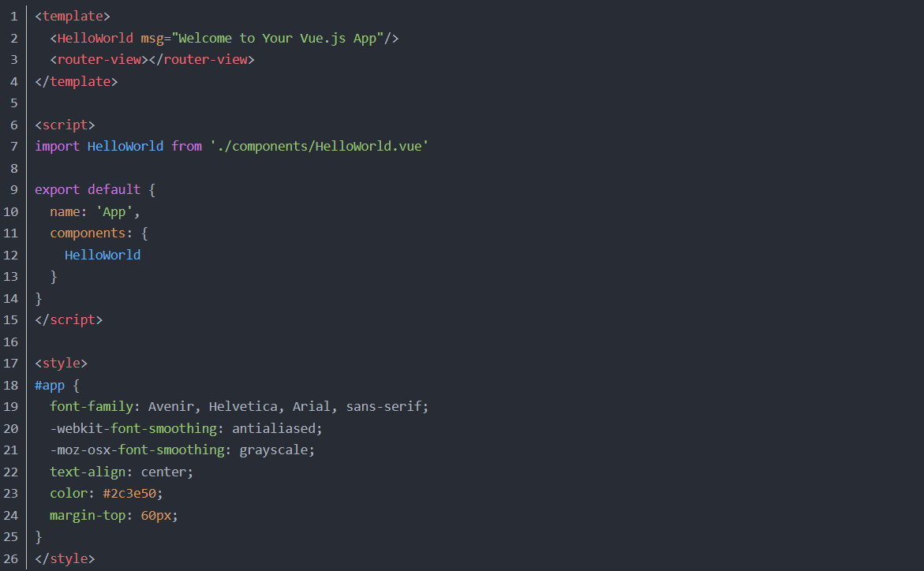Click the #2c3e50 color value
The width and height of the screenshot is (924, 571).
(x=133, y=494)
